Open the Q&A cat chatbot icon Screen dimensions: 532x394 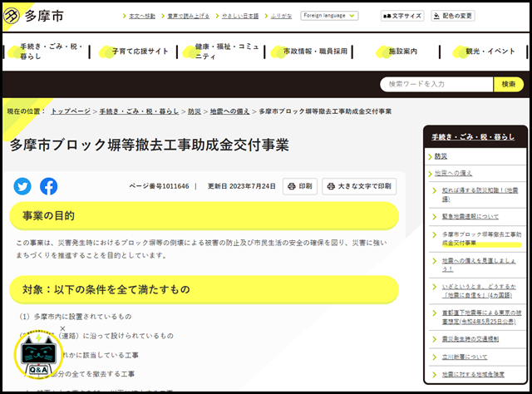pos(38,356)
